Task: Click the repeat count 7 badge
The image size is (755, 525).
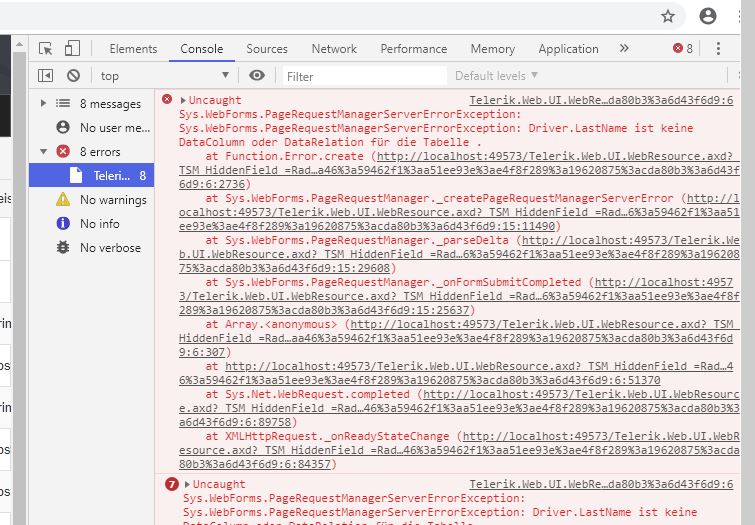Action: (x=171, y=484)
